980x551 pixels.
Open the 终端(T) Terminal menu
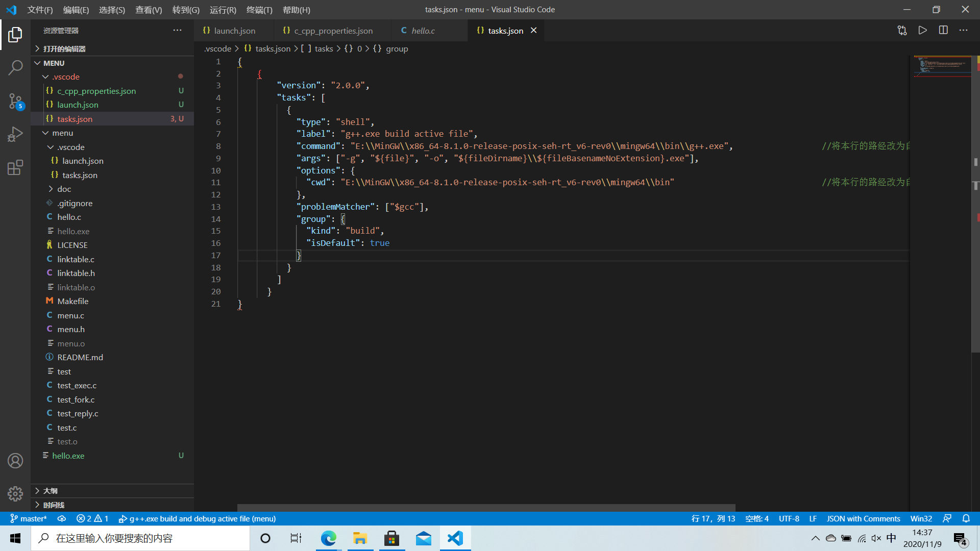[x=259, y=10]
